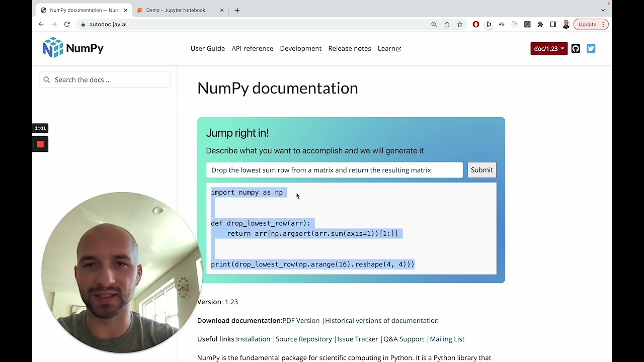The image size is (644, 362).
Task: Open a new browser tab
Action: (x=237, y=10)
